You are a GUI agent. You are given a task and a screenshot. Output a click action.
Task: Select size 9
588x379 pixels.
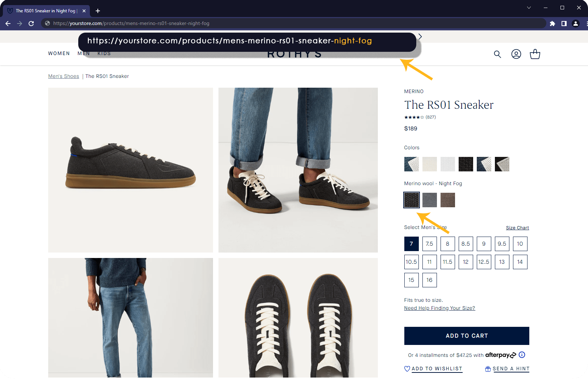484,244
